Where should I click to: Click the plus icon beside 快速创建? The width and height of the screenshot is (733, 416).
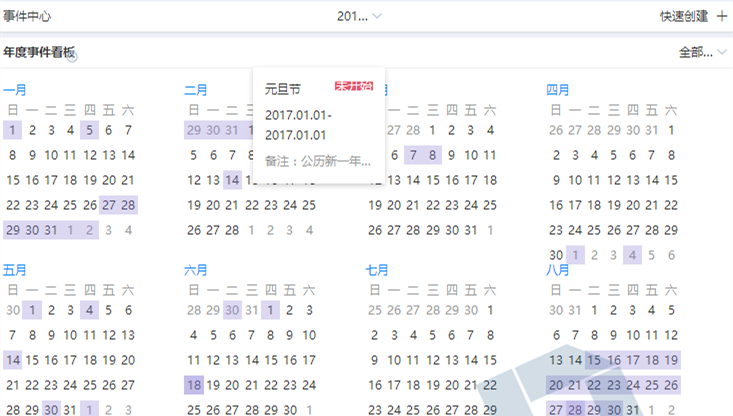click(x=722, y=16)
